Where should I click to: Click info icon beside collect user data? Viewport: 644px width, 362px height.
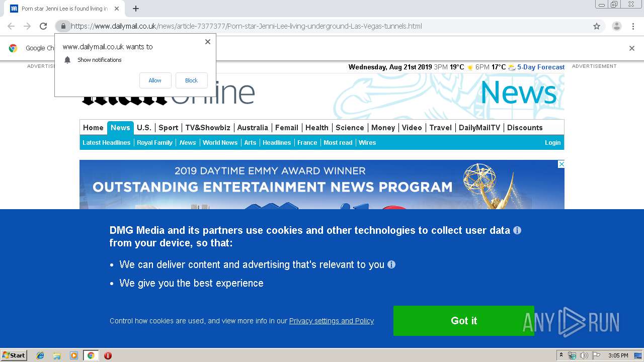coord(517,230)
